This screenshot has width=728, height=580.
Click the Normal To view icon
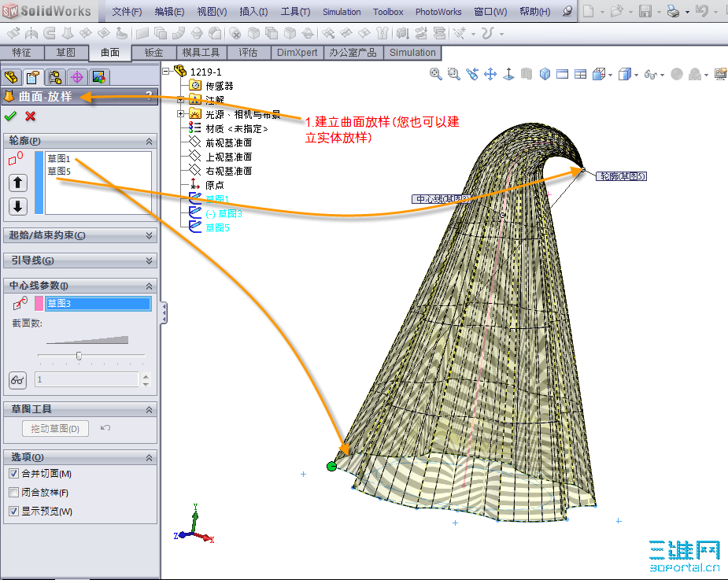[508, 74]
